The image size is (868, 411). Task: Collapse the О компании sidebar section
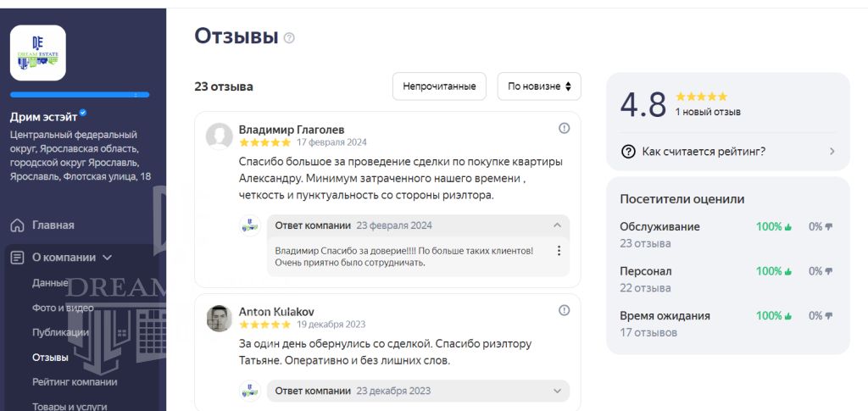[107, 258]
